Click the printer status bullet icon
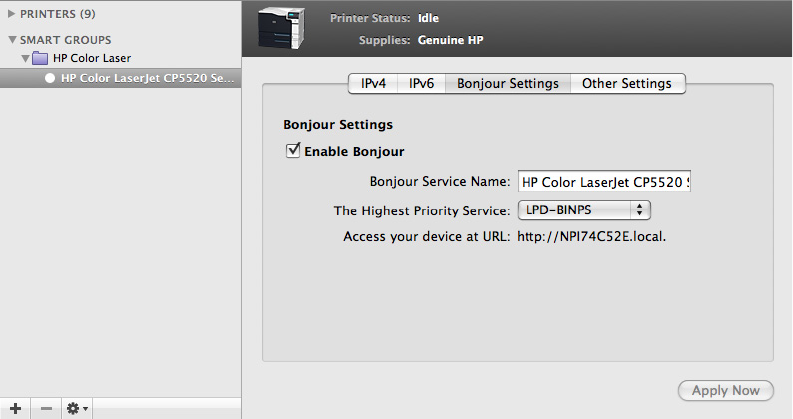Image resolution: width=793 pixels, height=419 pixels. click(x=50, y=77)
